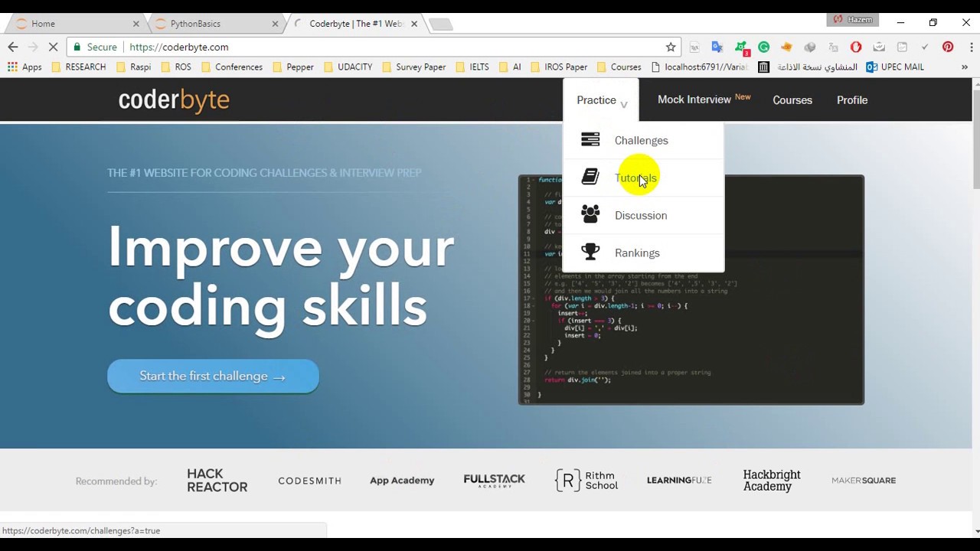Viewport: 980px width, 551px height.
Task: Click the Hazem profile button
Action: tap(852, 20)
